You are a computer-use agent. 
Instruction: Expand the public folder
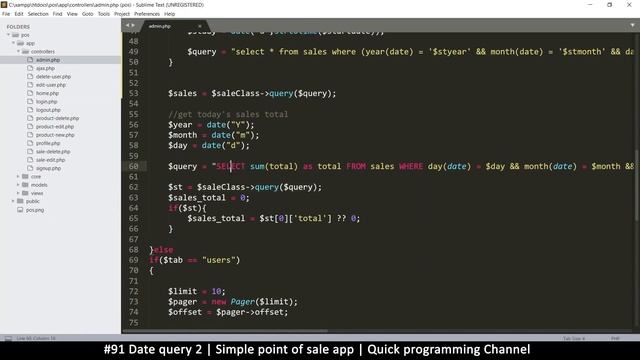[x=13, y=201]
